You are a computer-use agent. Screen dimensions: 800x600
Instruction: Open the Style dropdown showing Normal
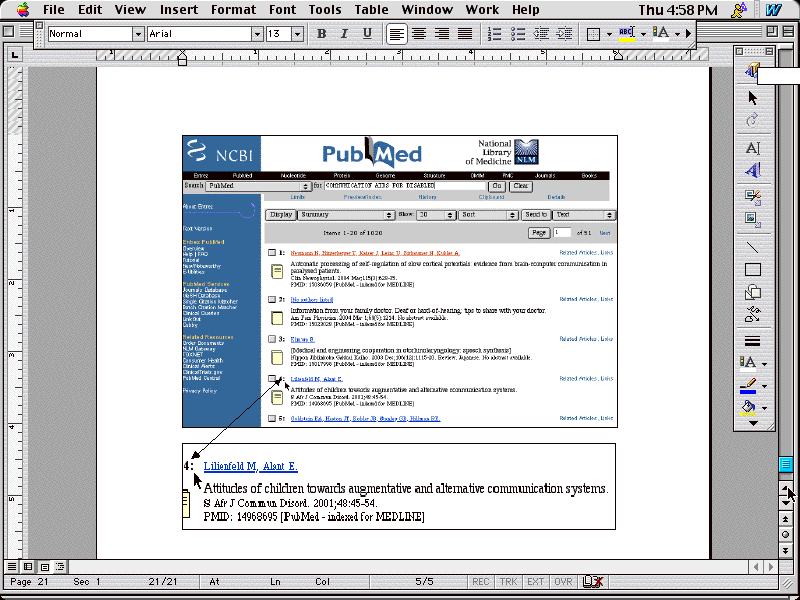click(138, 34)
